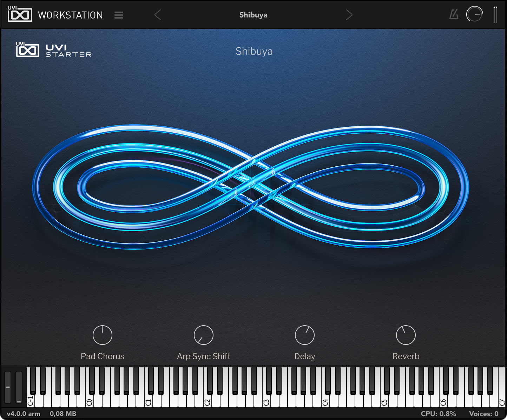Image resolution: width=507 pixels, height=420 pixels.
Task: Click the 0,08 MB memory display
Action: pos(63,414)
